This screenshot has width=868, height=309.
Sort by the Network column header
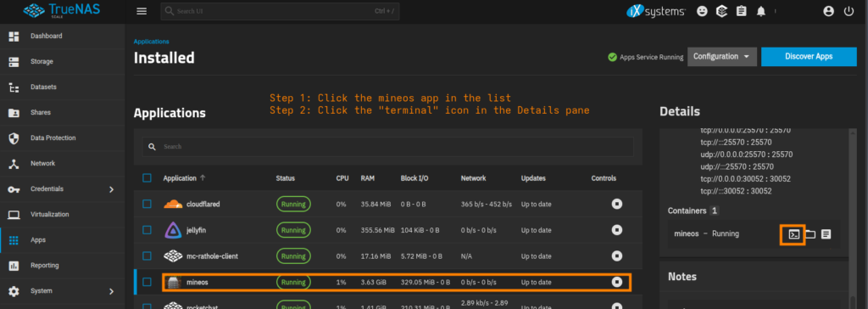tap(473, 178)
